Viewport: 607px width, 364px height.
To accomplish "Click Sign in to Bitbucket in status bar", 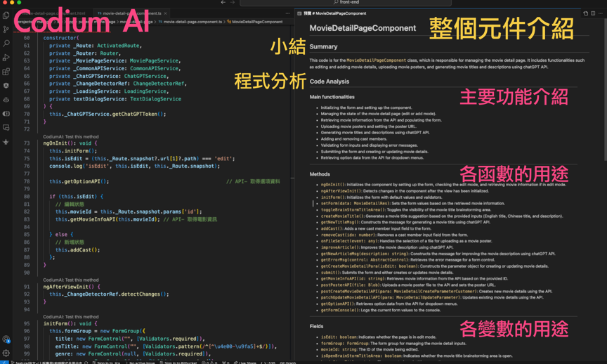I will (x=178, y=363).
